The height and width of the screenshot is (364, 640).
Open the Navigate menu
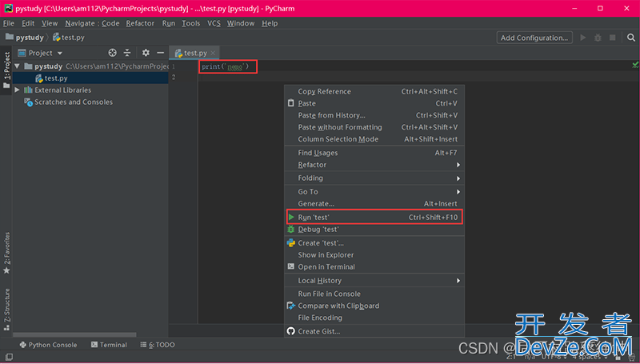pyautogui.click(x=80, y=23)
